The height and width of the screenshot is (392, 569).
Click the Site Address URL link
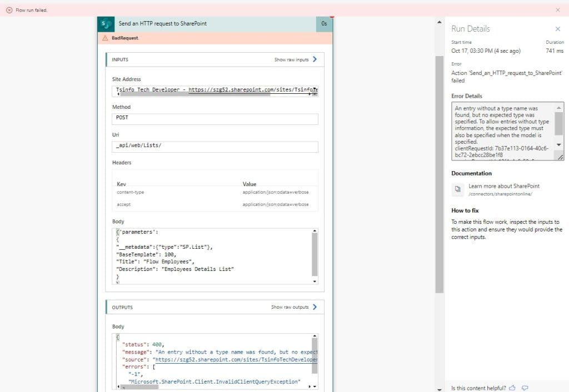[x=253, y=89]
